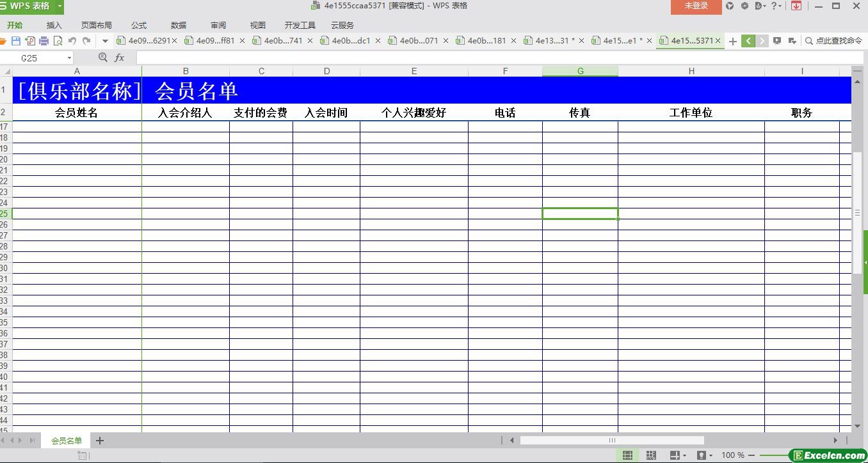
Task: Switch to the 4e09...ff81 document tab
Action: tap(215, 41)
